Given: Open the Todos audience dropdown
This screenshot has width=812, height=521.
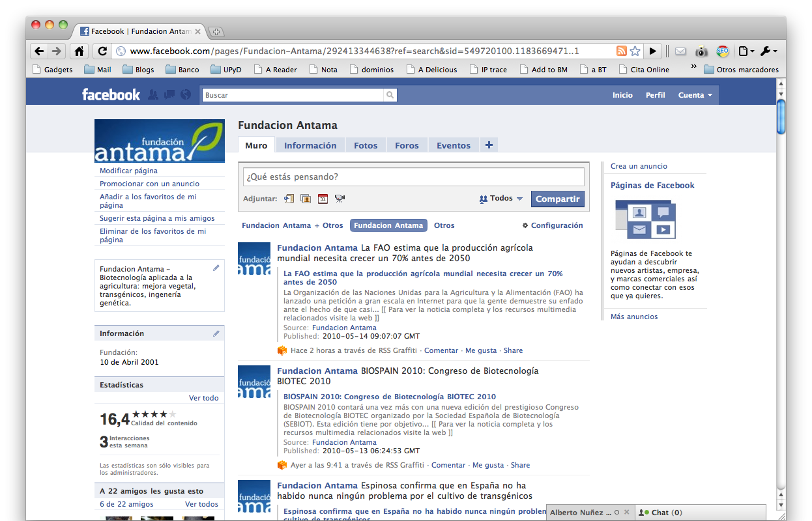Looking at the screenshot, I should coord(501,199).
